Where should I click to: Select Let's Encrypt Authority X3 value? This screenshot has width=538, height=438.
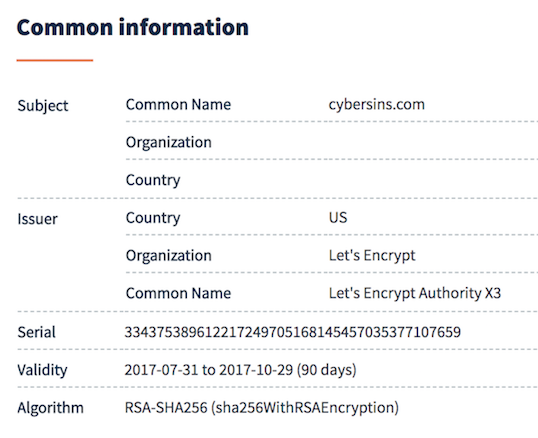(415, 293)
